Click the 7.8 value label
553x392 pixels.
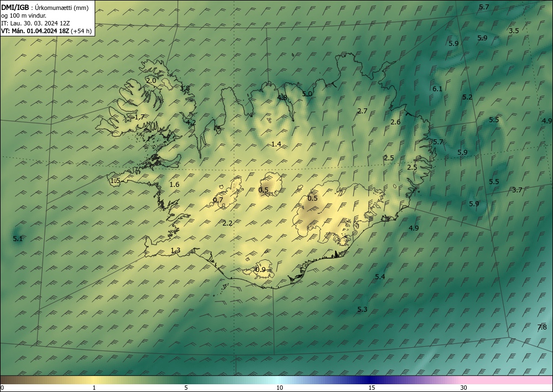pos(542,327)
